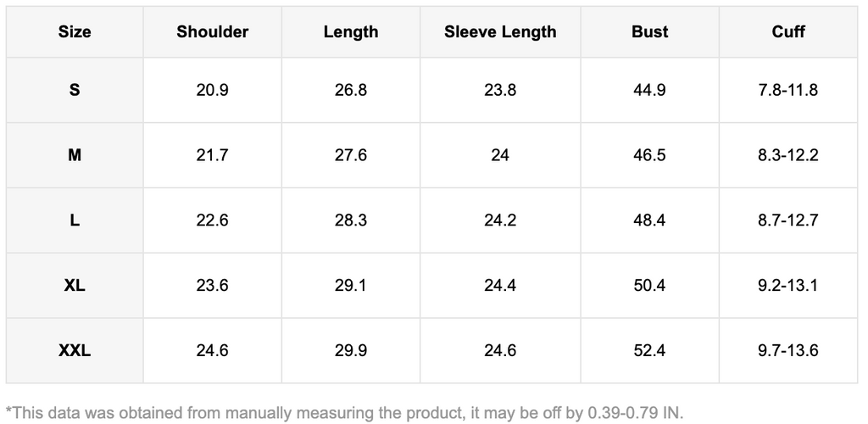Click the Size column header
The height and width of the screenshot is (424, 868).
click(x=75, y=32)
